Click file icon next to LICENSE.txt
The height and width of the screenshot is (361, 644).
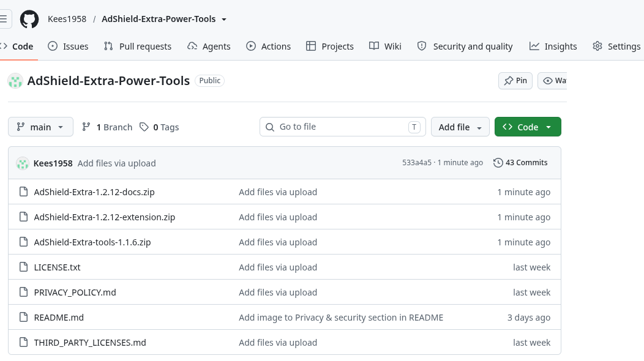[x=23, y=267]
